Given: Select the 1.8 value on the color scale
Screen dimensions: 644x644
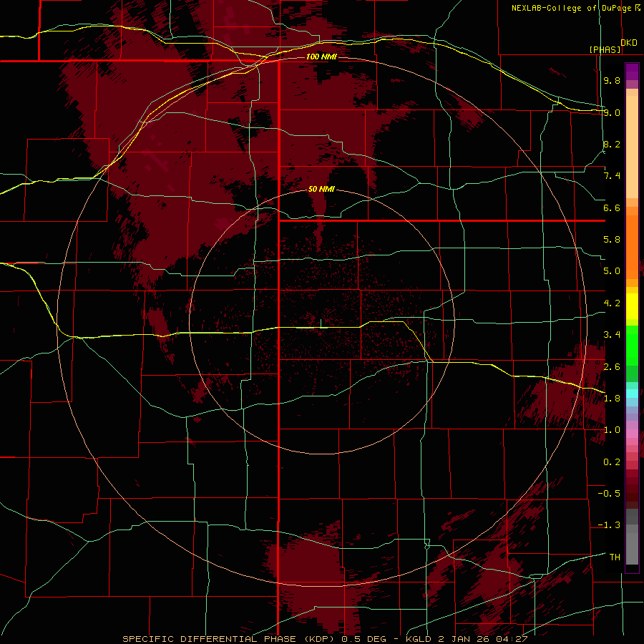Looking at the screenshot, I should (x=612, y=399).
